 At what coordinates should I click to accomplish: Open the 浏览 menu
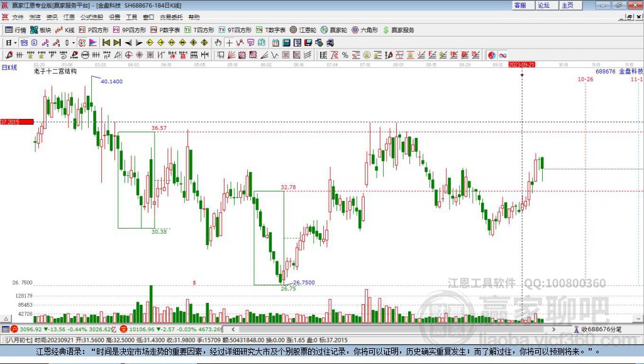(35, 17)
